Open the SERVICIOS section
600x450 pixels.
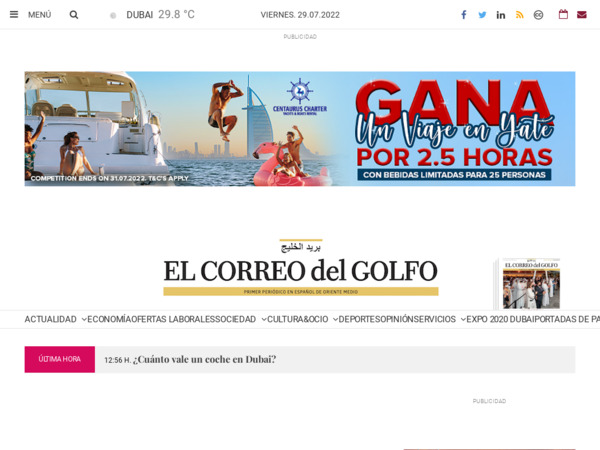(x=435, y=319)
